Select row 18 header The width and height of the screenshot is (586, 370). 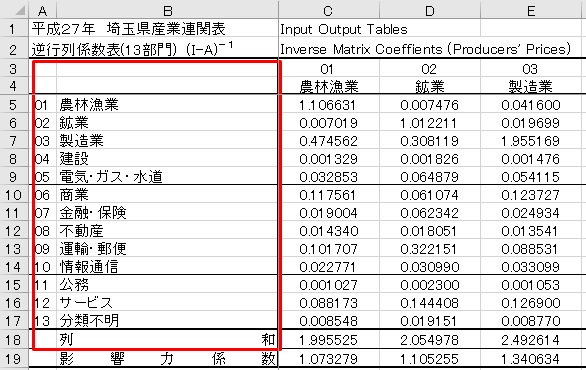tap(14, 340)
